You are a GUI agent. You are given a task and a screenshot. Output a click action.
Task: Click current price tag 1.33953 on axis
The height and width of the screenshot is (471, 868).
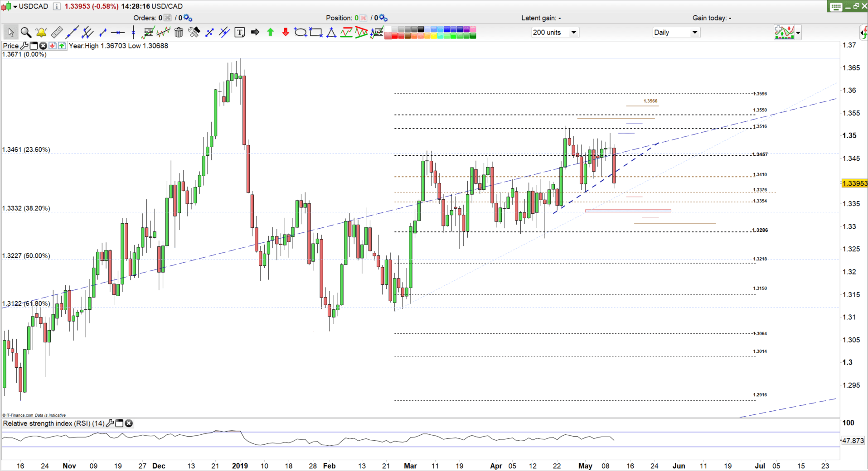(854, 183)
